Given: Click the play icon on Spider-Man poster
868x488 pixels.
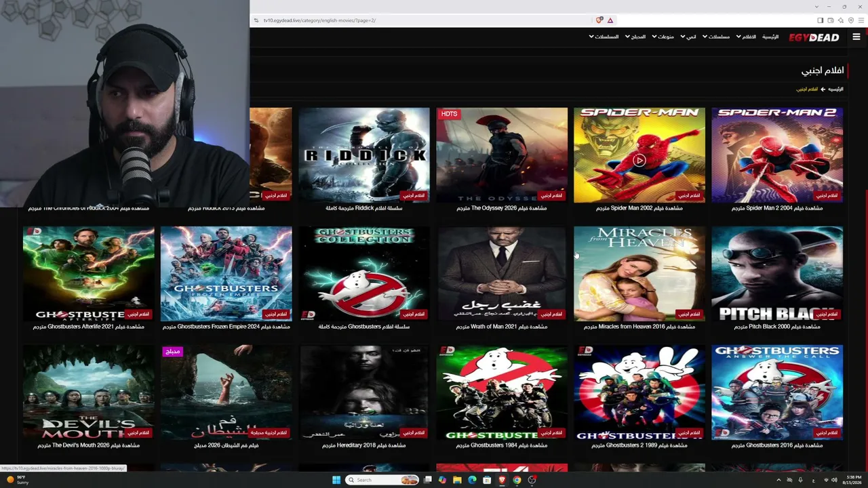Looking at the screenshot, I should (639, 161).
